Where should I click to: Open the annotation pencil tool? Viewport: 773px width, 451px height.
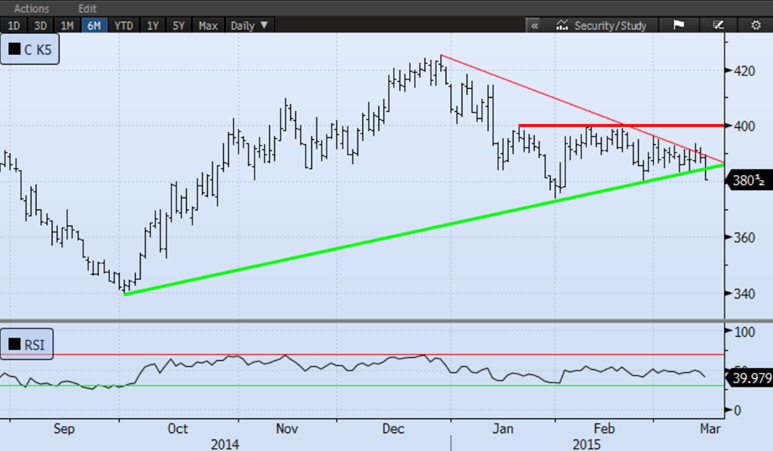click(x=719, y=25)
